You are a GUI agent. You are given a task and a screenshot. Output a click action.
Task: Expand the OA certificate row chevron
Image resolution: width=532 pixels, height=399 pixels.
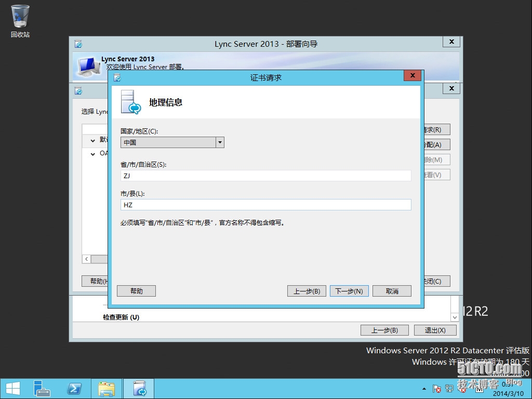coord(92,154)
